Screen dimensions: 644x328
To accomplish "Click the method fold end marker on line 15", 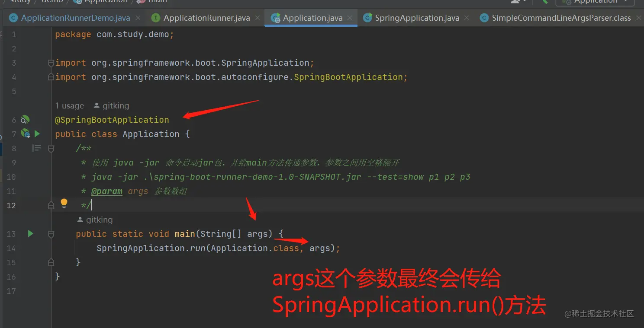I will (51, 262).
